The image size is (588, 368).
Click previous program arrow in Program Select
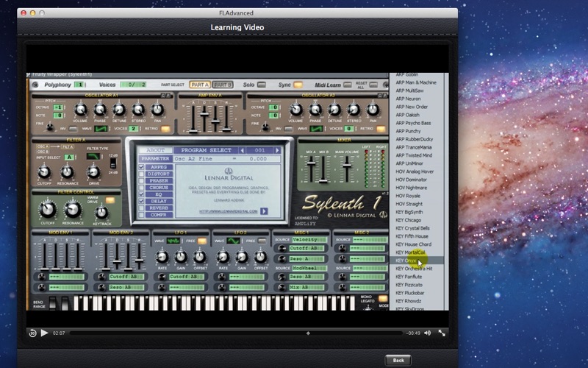[243, 150]
